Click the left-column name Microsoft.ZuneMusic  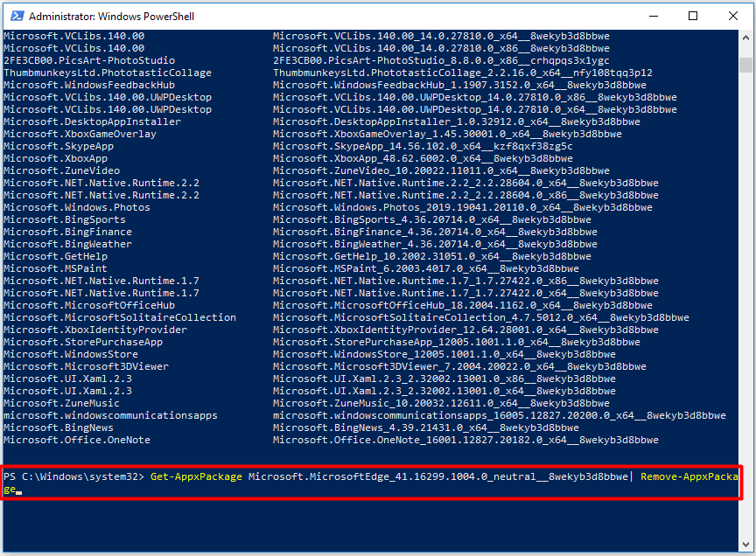[x=61, y=403]
